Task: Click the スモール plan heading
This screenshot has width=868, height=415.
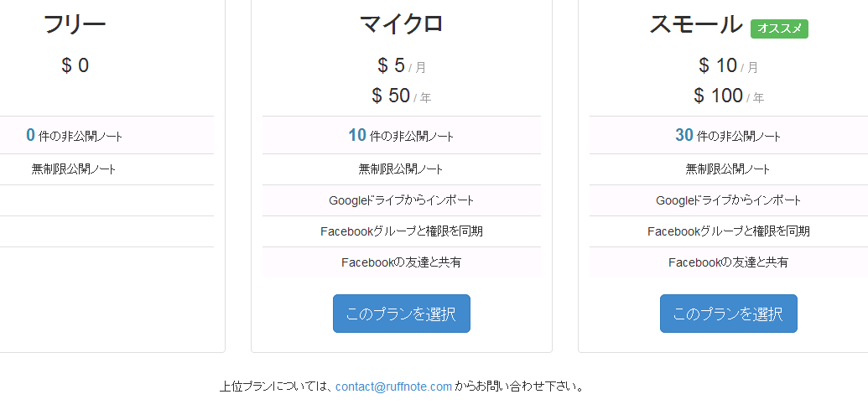Action: 696,24
